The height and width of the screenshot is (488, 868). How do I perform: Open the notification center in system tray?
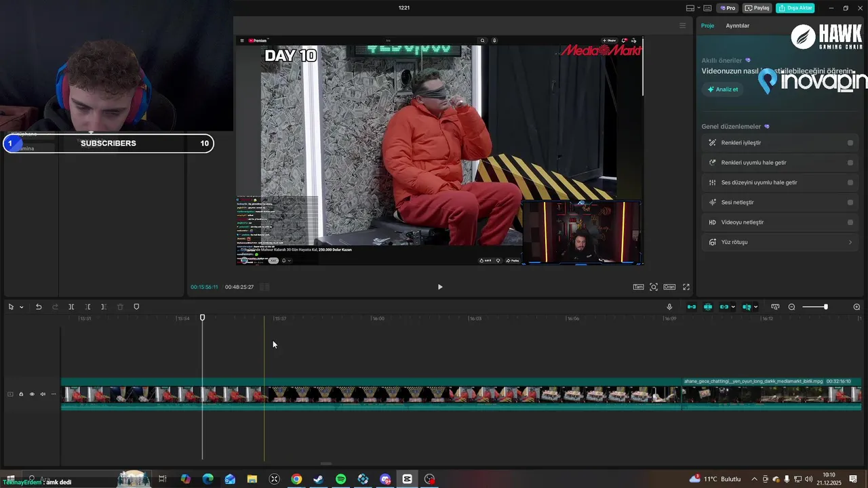pos(853,479)
